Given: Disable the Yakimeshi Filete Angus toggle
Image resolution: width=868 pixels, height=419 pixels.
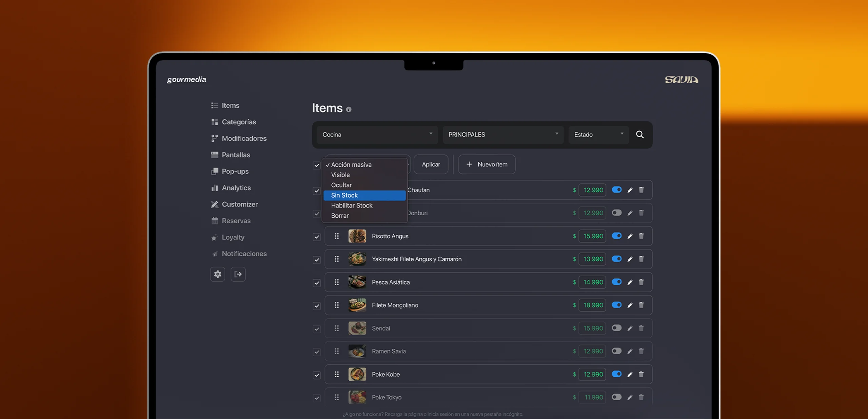Looking at the screenshot, I should [616, 259].
